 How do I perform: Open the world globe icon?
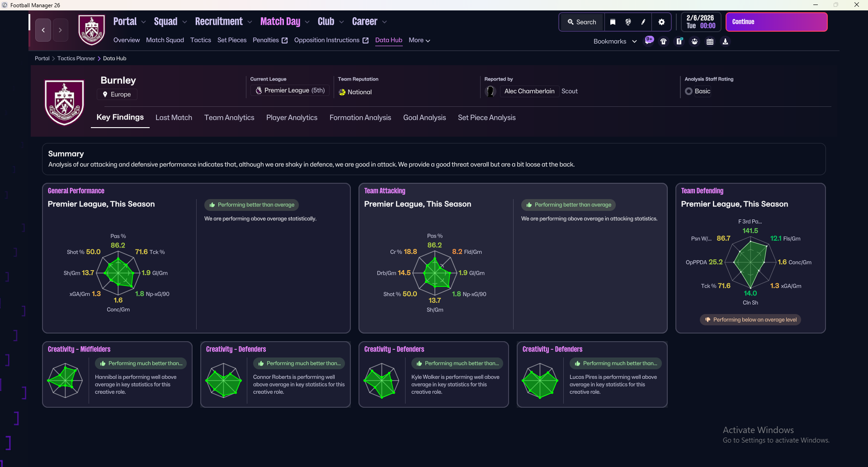point(628,22)
